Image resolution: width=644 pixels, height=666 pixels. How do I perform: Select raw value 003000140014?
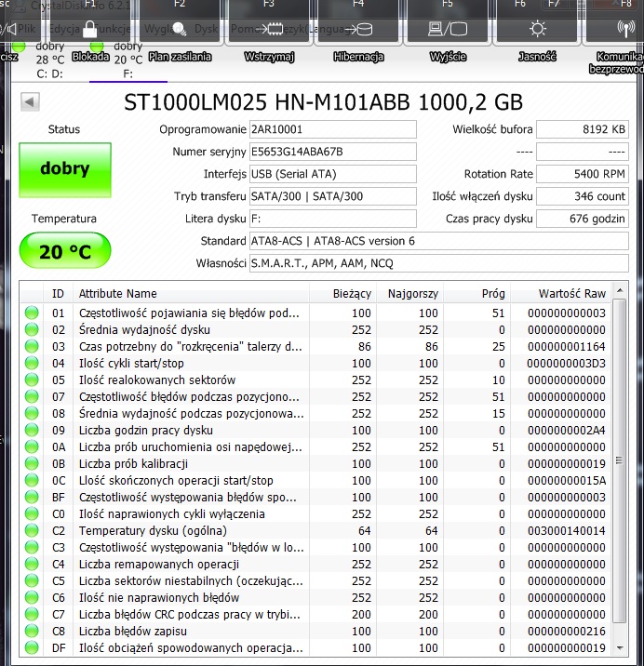point(566,530)
